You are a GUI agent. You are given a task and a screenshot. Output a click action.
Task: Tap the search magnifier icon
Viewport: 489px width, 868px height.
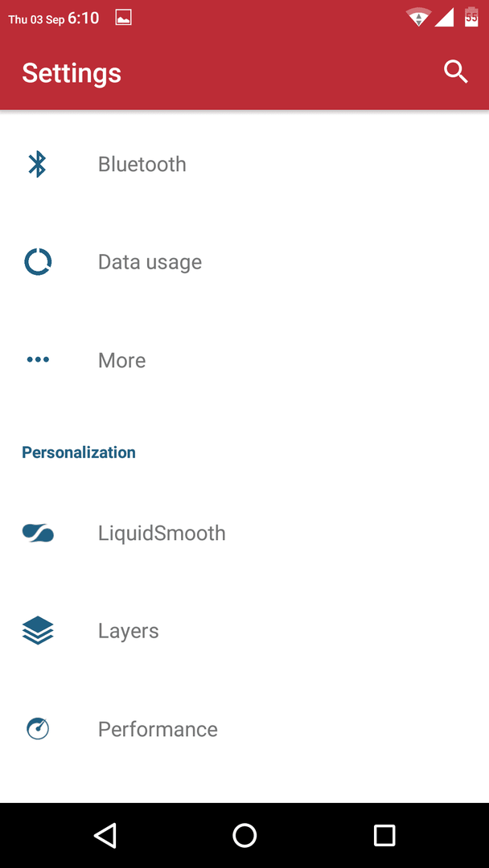[456, 72]
